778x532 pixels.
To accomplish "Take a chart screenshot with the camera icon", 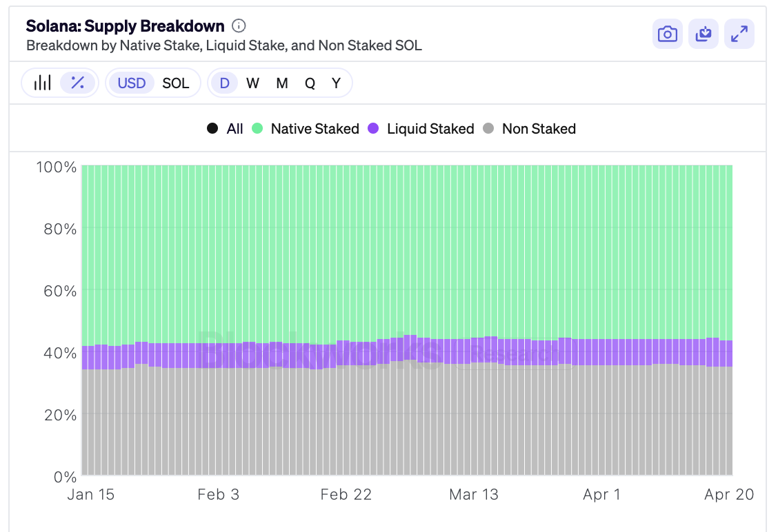I will pyautogui.click(x=667, y=34).
